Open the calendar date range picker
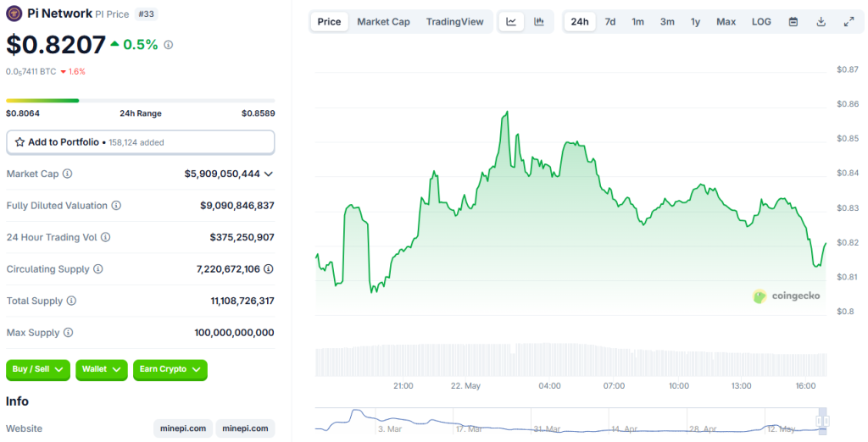868x442 pixels. click(x=793, y=22)
